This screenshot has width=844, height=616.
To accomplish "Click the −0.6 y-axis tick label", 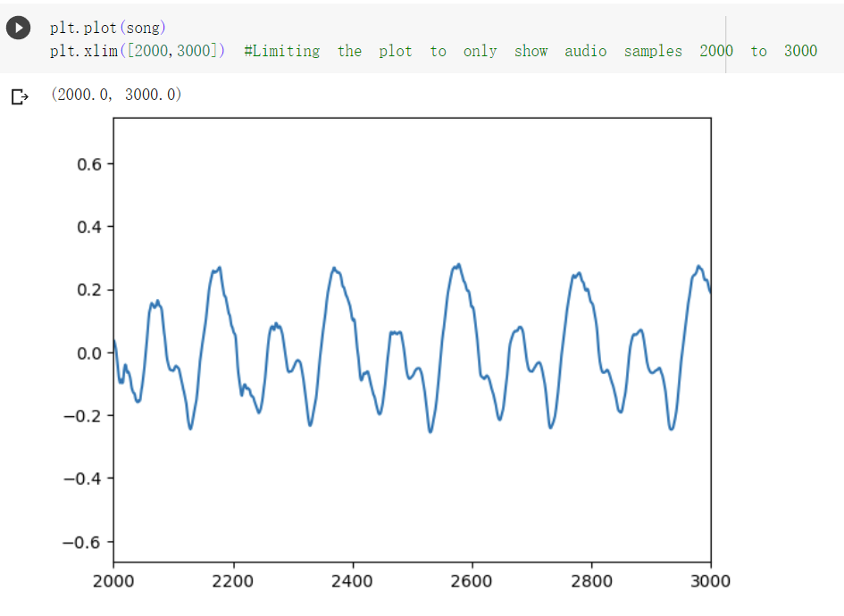I will coord(85,542).
